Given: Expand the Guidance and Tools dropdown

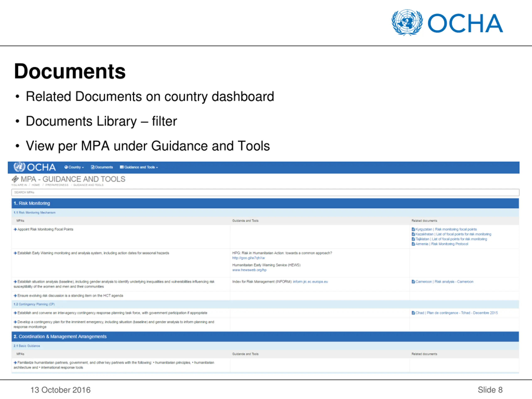Looking at the screenshot, I should coord(139,167).
